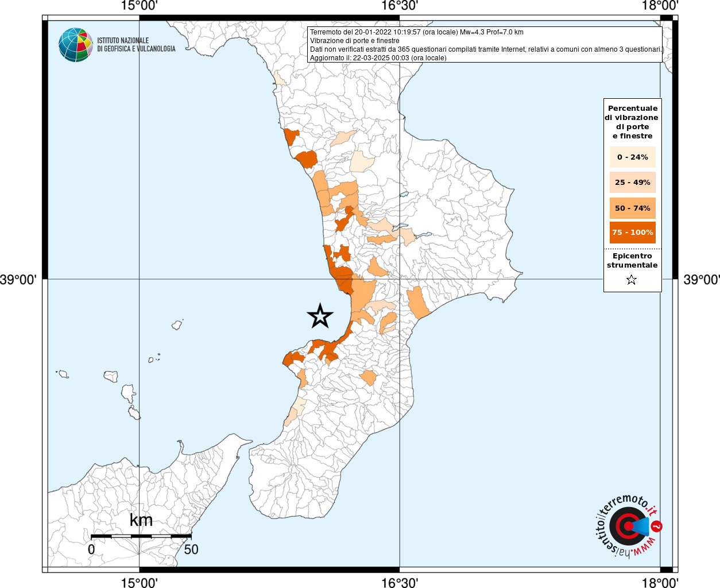
Task: Click the 'km' scale bar label
Action: click(x=141, y=520)
